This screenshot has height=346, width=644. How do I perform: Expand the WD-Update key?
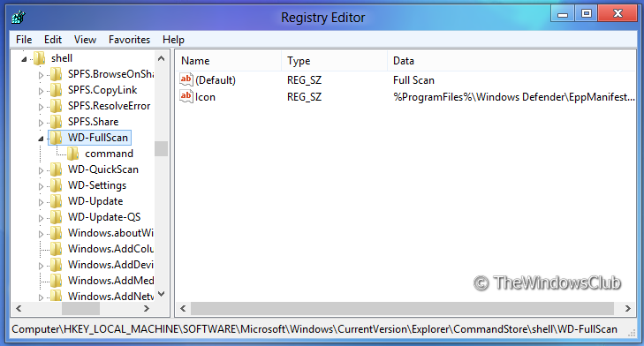(x=41, y=202)
